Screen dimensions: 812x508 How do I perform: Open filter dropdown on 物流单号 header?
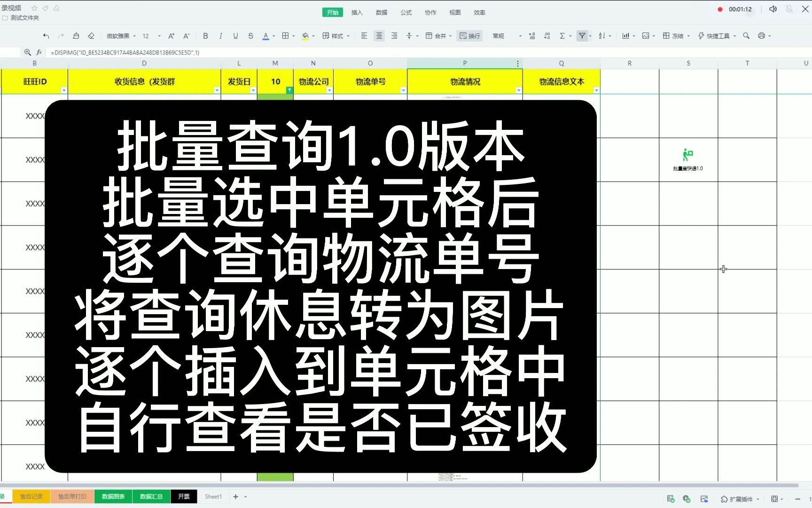403,90
